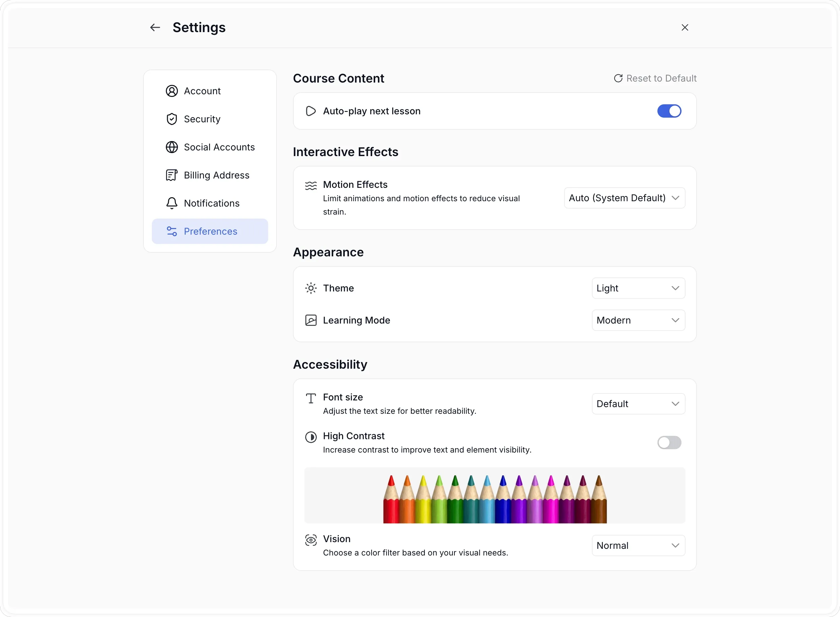Click 'Adjust the text size for better readability' text
This screenshot has width=840, height=617.
400,411
